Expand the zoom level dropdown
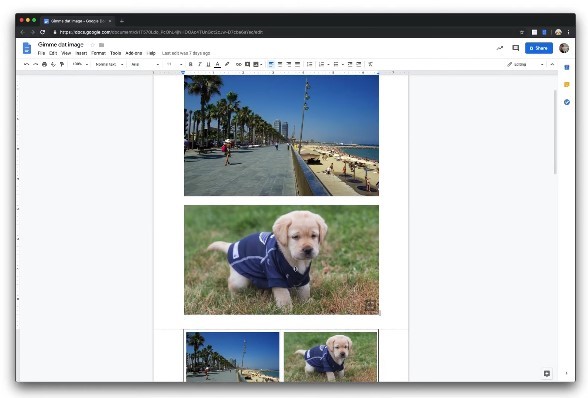 (x=80, y=65)
